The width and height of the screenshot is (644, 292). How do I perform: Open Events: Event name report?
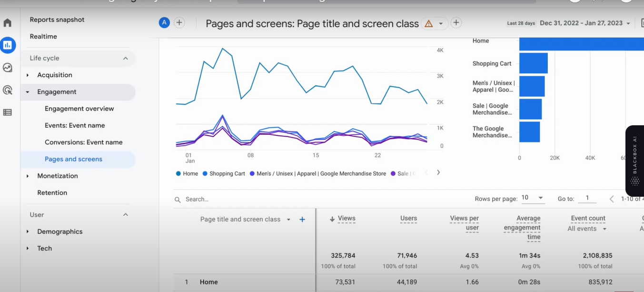pos(75,125)
